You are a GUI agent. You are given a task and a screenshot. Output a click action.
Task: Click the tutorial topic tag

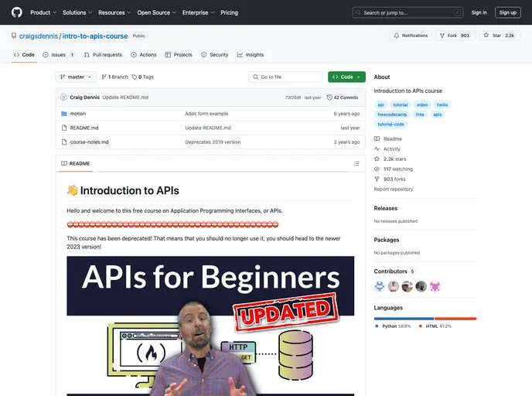[x=400, y=105]
